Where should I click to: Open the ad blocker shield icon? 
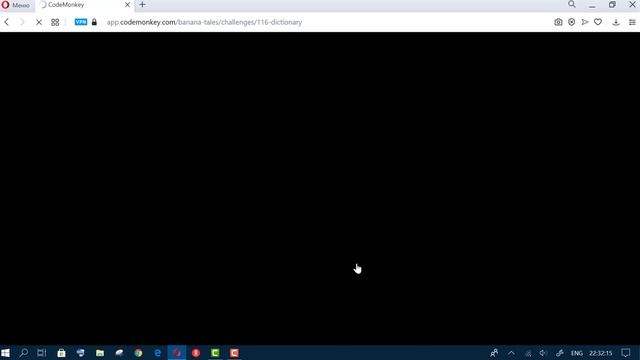click(571, 22)
